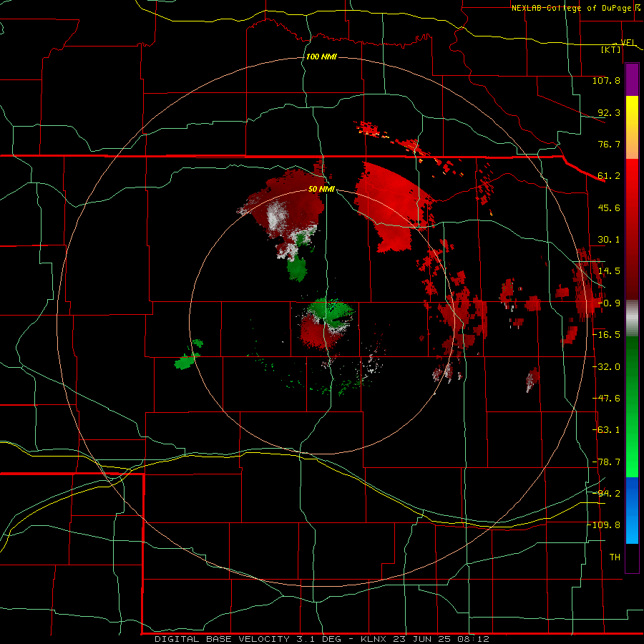Click the gray segment of the color bar

[x=632, y=318]
